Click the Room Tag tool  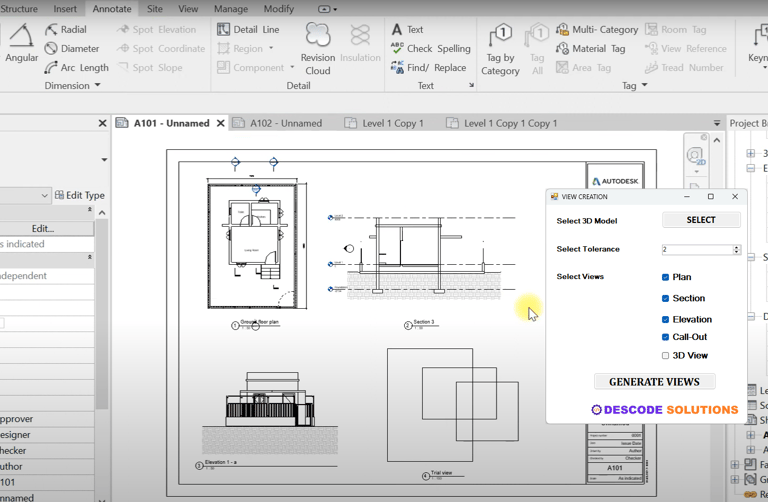point(675,29)
